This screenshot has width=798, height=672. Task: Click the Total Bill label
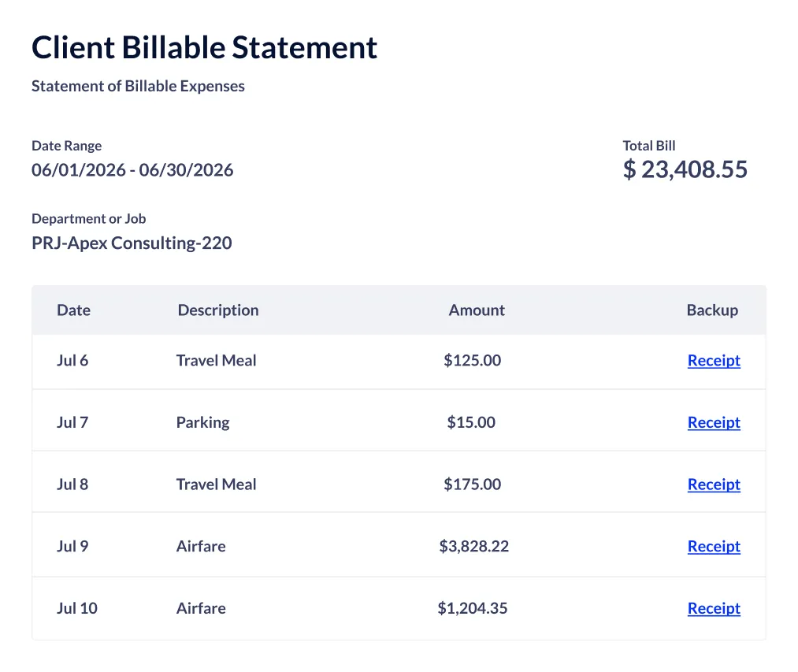pyautogui.click(x=649, y=146)
